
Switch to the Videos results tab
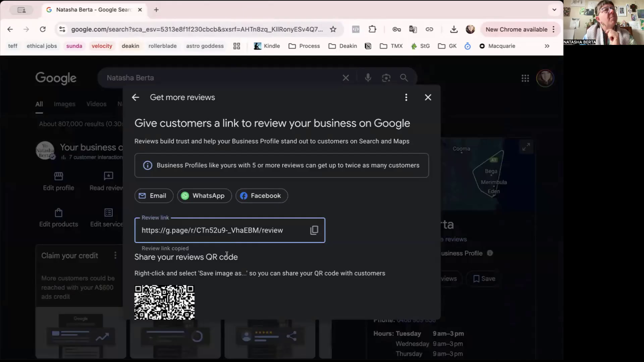[x=96, y=104]
